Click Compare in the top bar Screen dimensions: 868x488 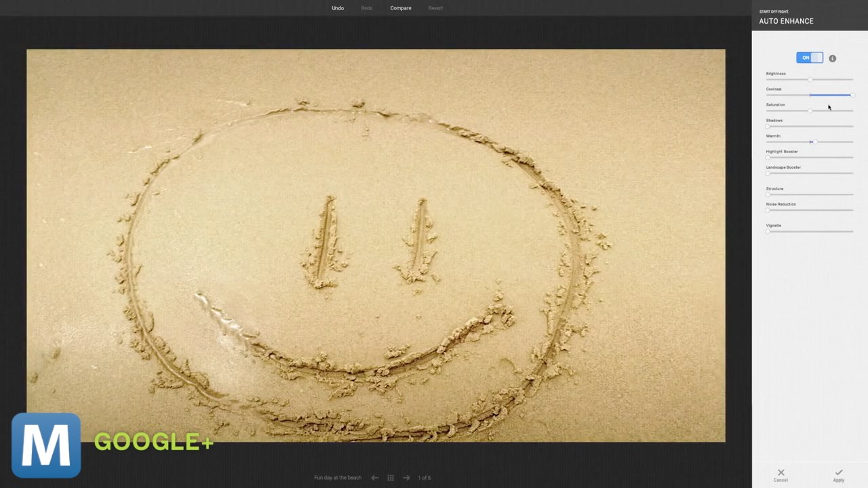point(401,8)
